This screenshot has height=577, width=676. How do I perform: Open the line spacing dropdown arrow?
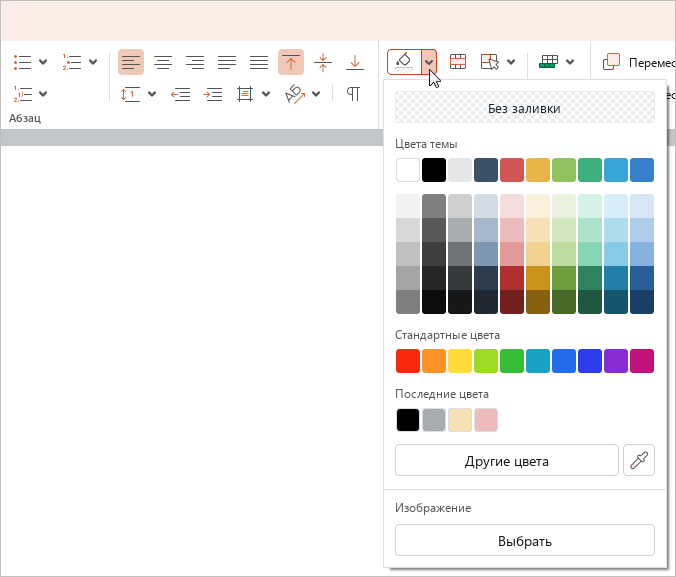click(152, 94)
